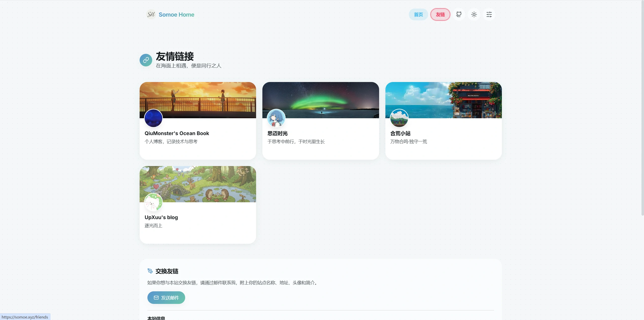Open UpXuu's blog card title
This screenshot has width=644, height=320.
[x=161, y=217]
